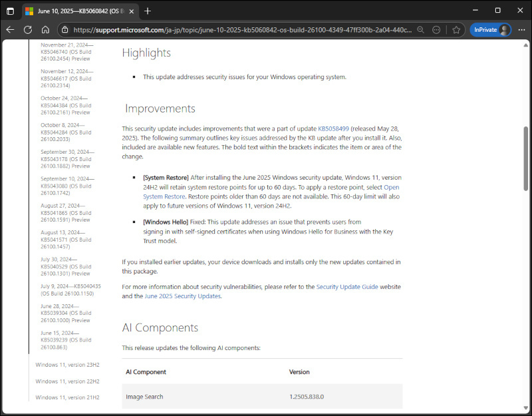Open the KB5058499 link

point(333,128)
